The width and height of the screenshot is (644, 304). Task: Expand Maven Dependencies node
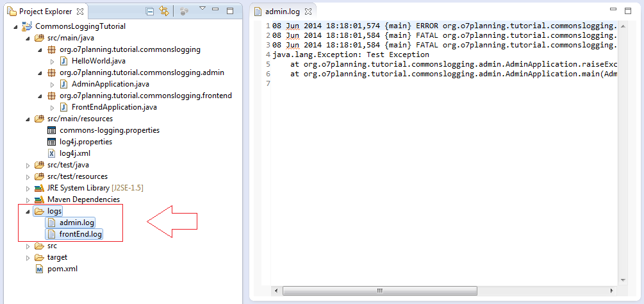coord(28,199)
